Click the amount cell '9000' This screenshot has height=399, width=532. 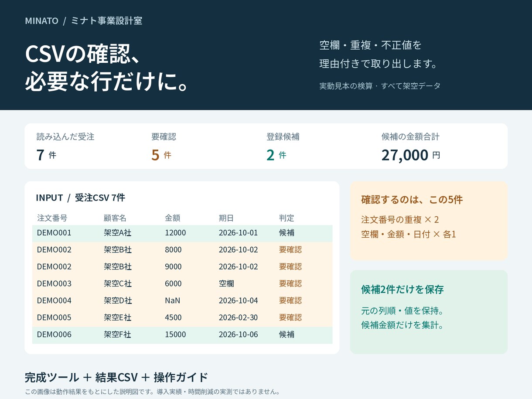[x=173, y=267]
